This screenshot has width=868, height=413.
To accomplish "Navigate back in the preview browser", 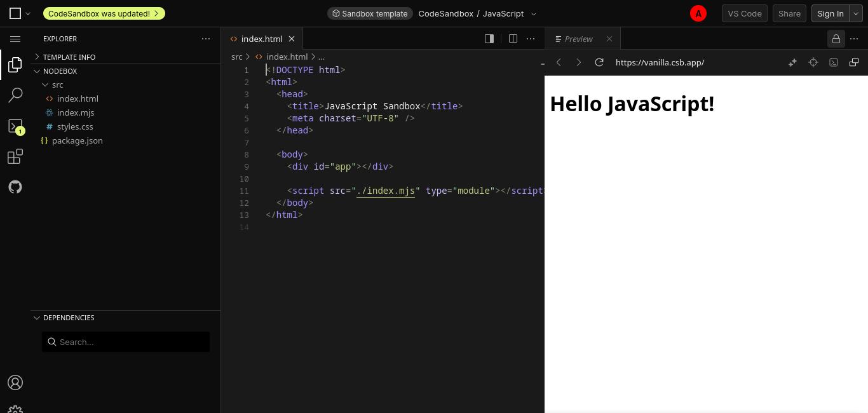I will pyautogui.click(x=559, y=62).
